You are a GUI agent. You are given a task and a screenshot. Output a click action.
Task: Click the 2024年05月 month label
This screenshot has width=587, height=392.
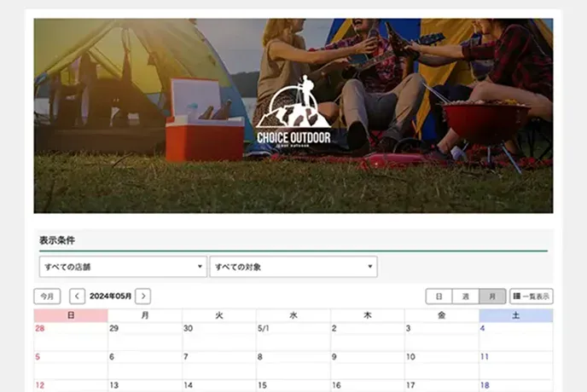coord(110,297)
